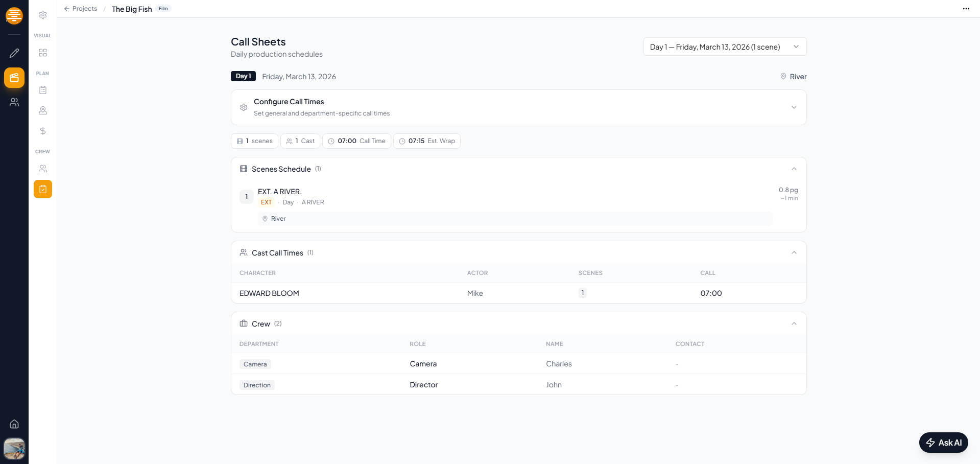Open the pencil writing tool in sidebar
Viewport: 980px width, 464px height.
click(x=14, y=53)
